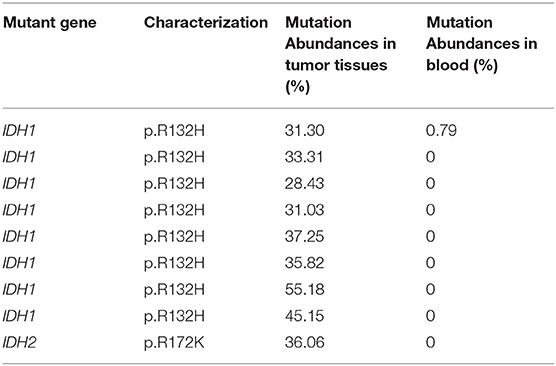Click the 36.06 value in IDH2 row
The image size is (556, 366).
click(304, 342)
